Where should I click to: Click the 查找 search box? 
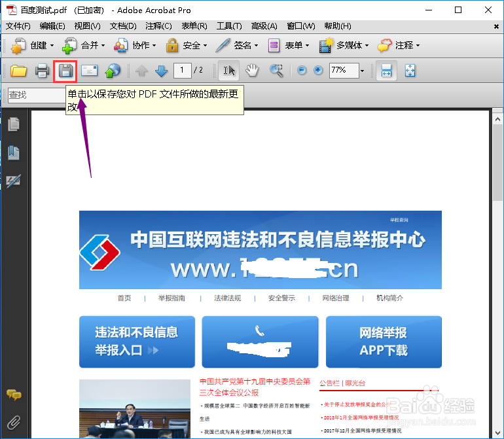pyautogui.click(x=37, y=95)
